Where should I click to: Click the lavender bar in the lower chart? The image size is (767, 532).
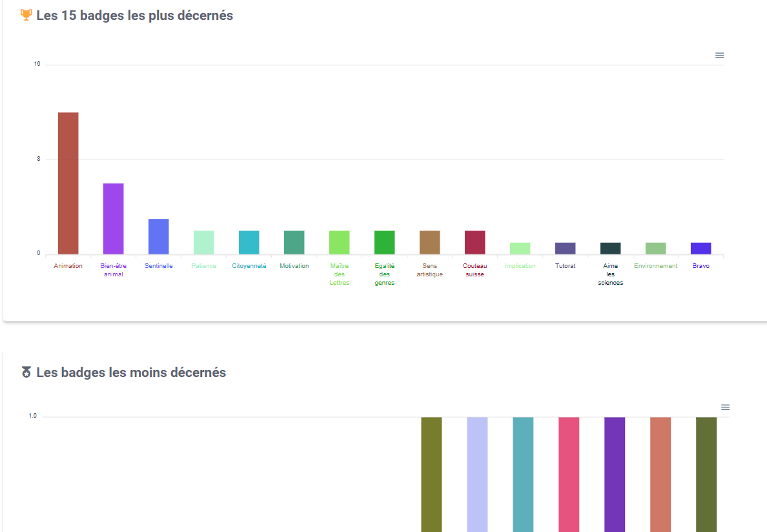pos(477,475)
